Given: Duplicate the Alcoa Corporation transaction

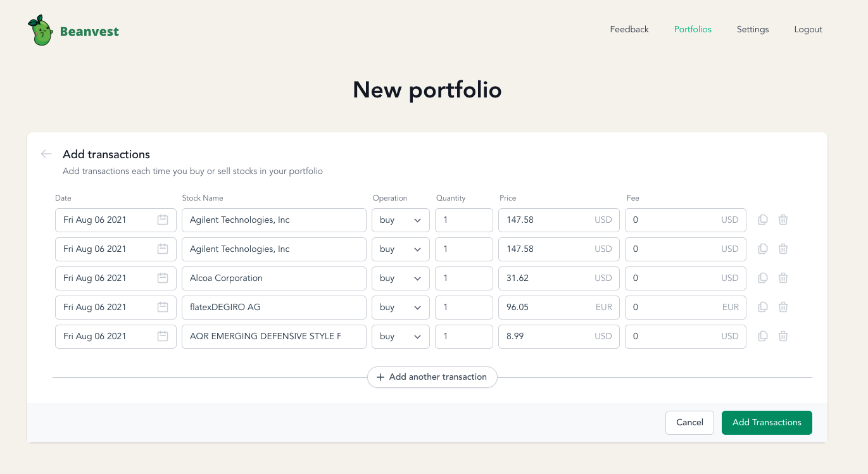Looking at the screenshot, I should (762, 278).
